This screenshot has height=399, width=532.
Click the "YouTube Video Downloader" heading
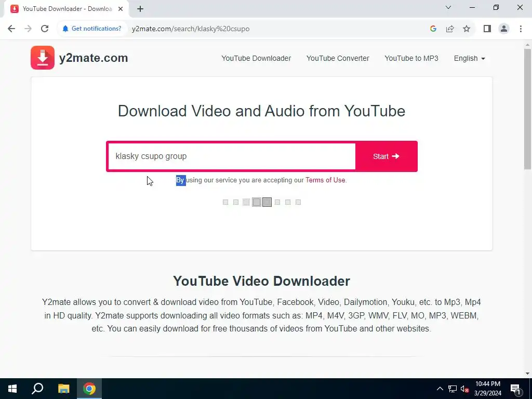pos(261,281)
